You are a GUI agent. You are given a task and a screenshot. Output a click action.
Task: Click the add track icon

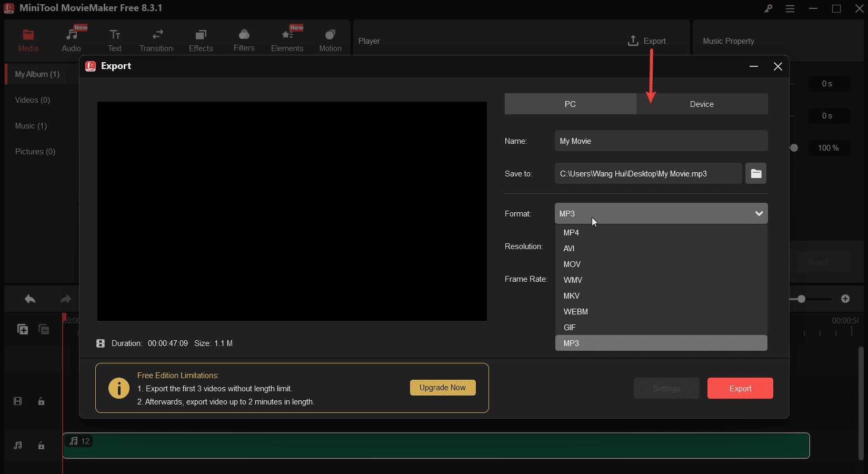pyautogui.click(x=23, y=330)
